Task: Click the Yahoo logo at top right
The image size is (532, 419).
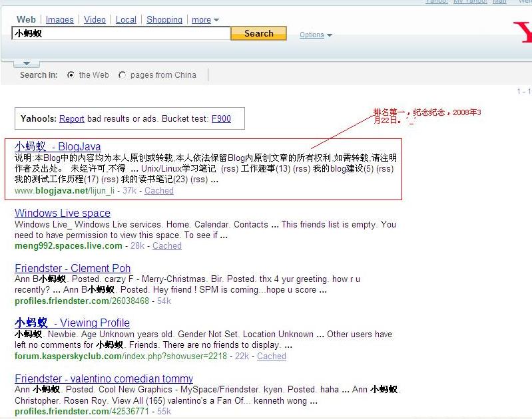Action: tap(523, 32)
